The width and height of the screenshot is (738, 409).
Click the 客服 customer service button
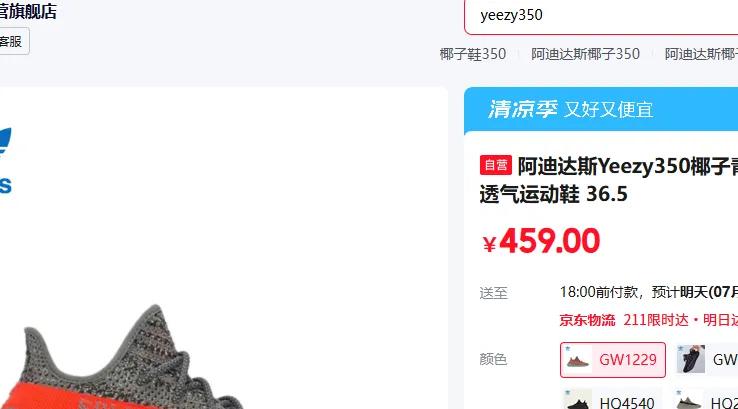point(11,41)
